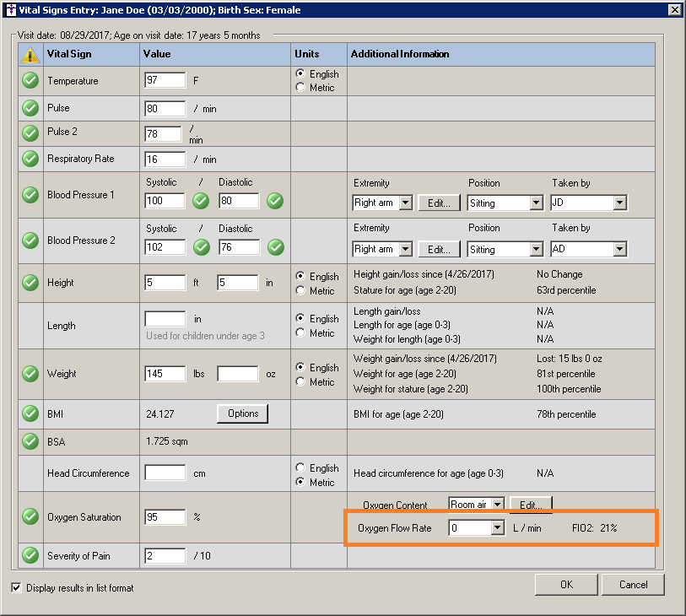Image resolution: width=686 pixels, height=616 pixels.
Task: Expand the Oxygen Flow Rate dropdown
Action: coord(497,528)
